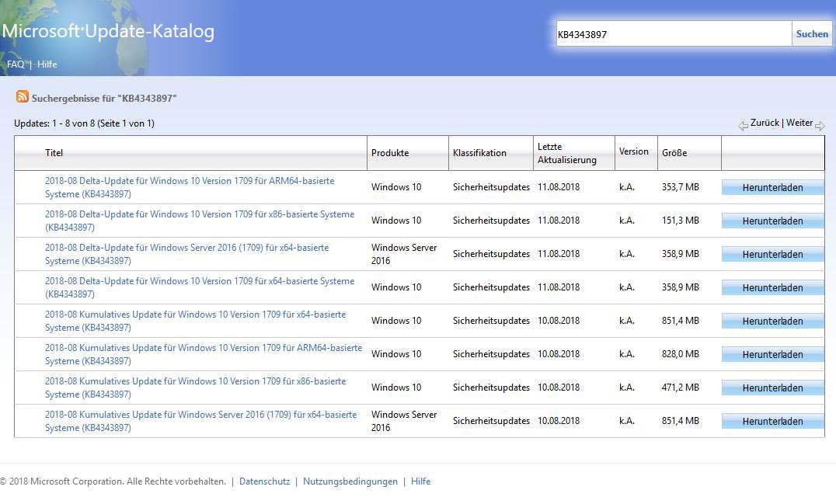Sort results by Größe column

[674, 153]
